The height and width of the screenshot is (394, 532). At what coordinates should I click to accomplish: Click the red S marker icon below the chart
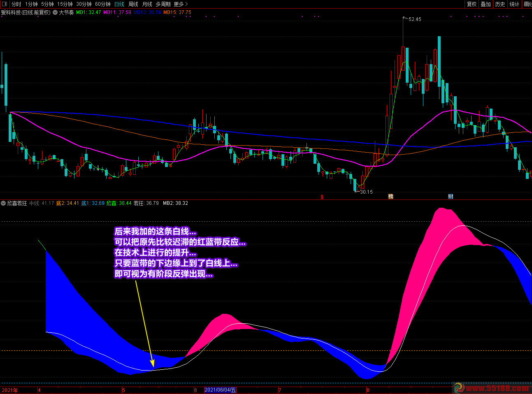coord(322,197)
